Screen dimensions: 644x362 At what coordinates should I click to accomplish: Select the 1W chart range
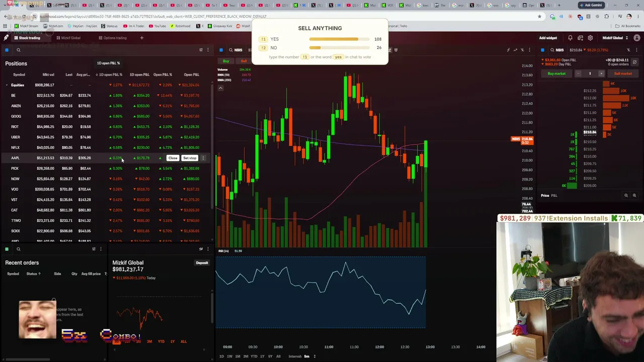(229, 356)
